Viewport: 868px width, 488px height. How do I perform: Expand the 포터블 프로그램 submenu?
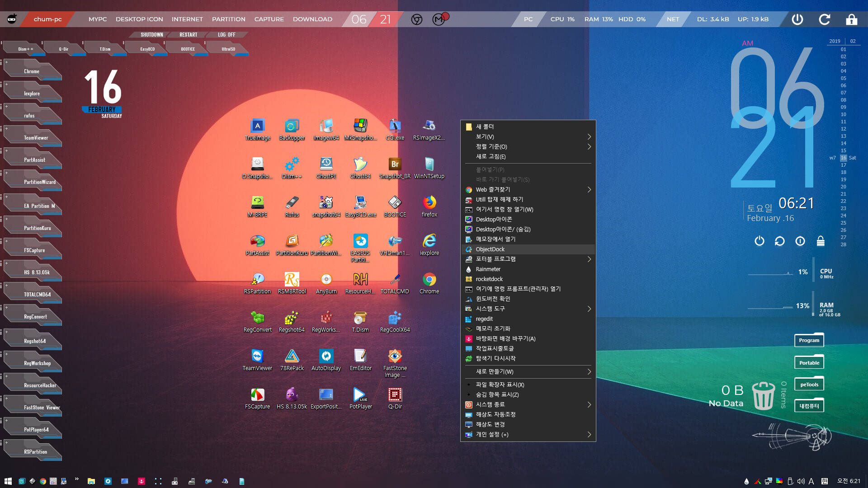point(528,259)
